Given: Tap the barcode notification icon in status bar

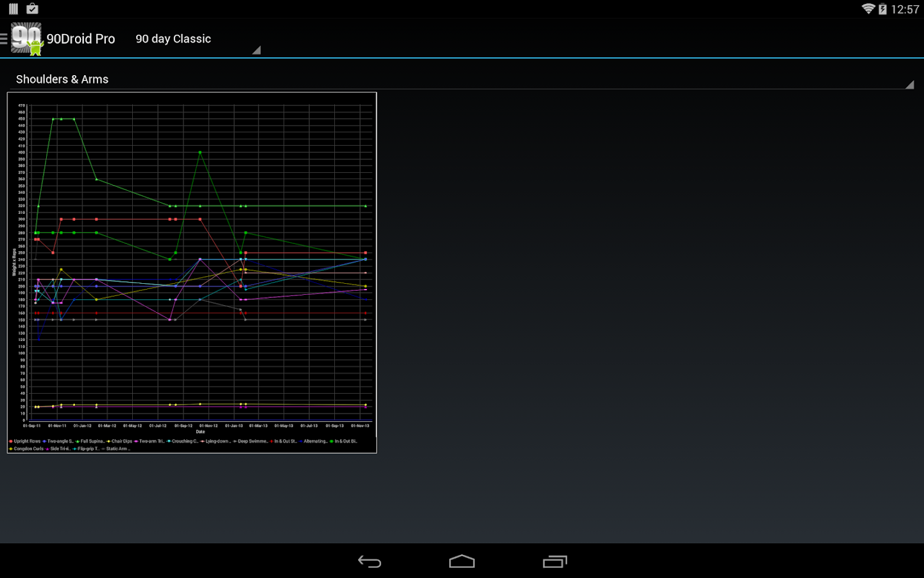Looking at the screenshot, I should 13,9.
